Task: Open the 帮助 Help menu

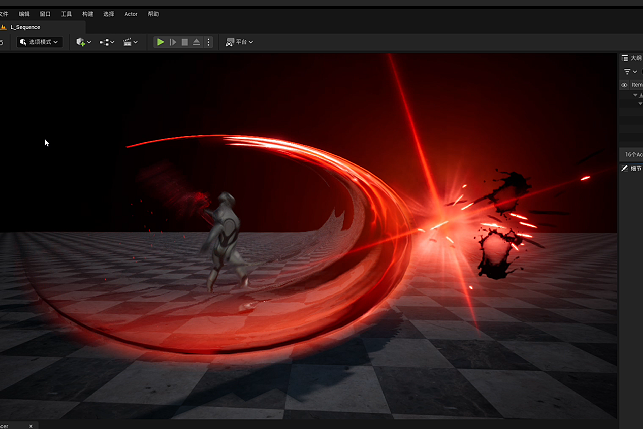Action: [153, 14]
